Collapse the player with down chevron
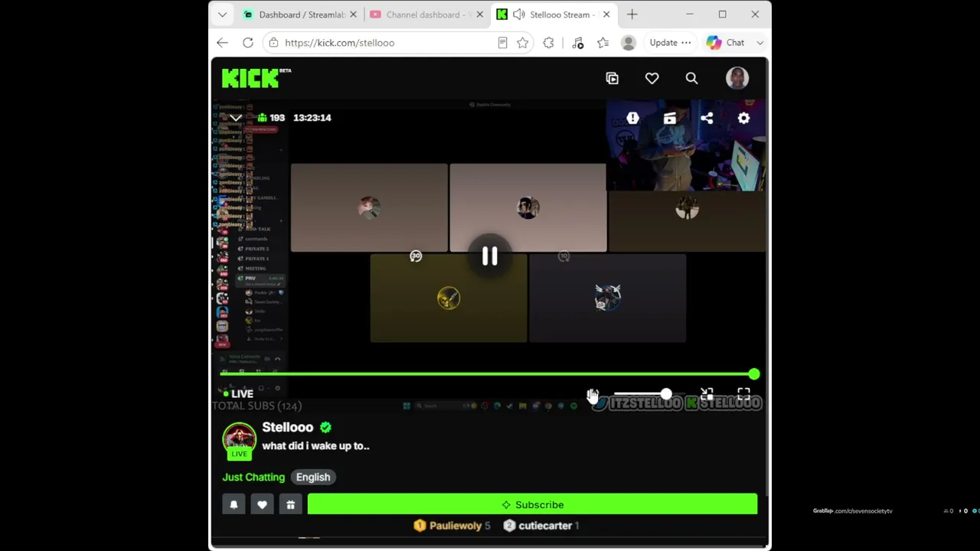 pos(235,118)
